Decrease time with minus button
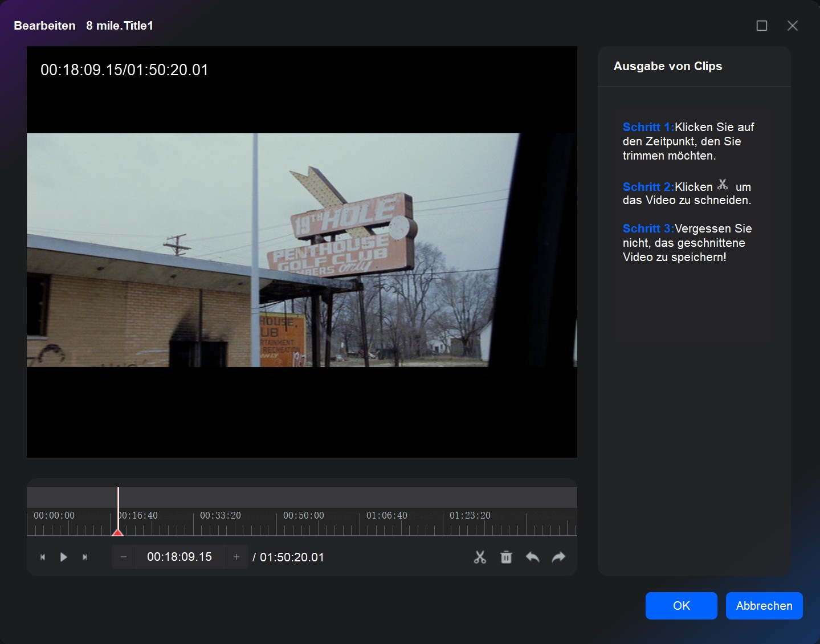The image size is (820, 644). 124,557
